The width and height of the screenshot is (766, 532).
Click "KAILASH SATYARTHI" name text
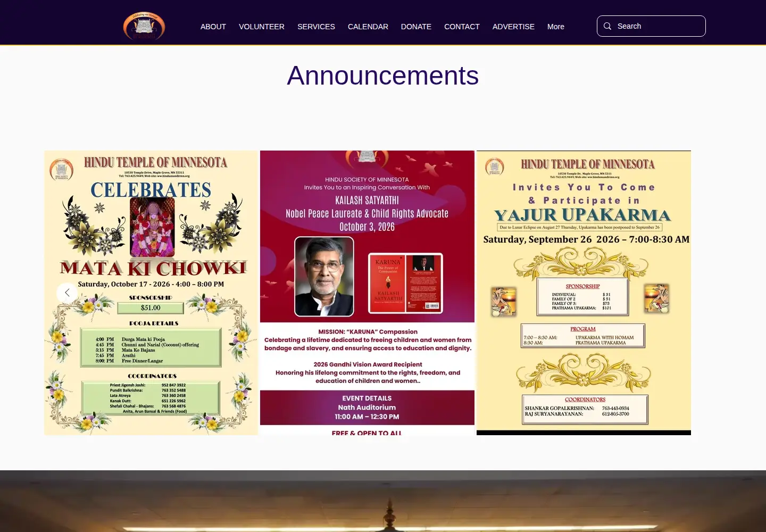(x=367, y=201)
